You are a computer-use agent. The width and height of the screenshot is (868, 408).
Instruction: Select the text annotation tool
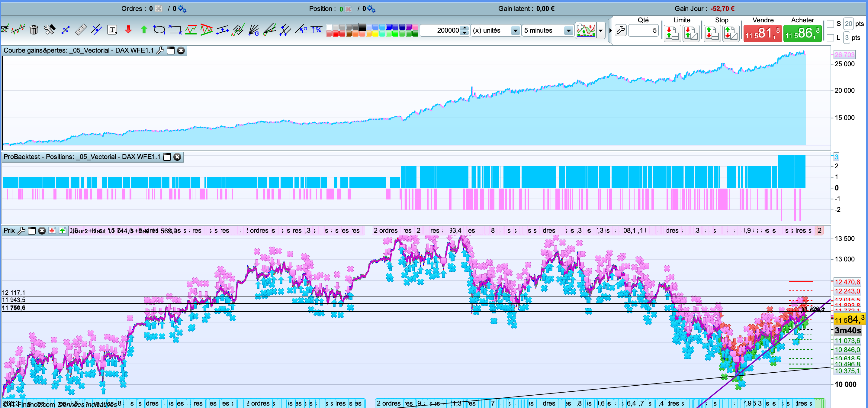112,30
